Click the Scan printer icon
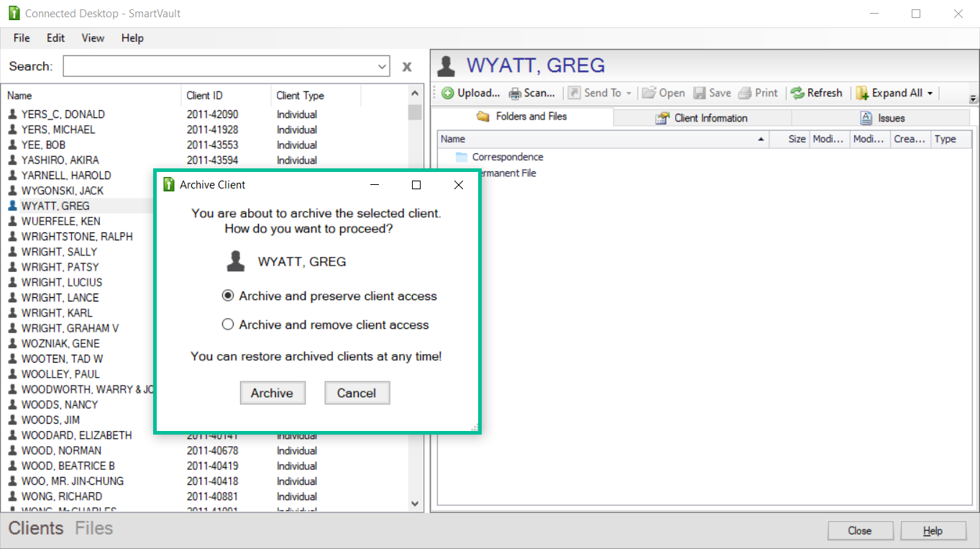 515,93
